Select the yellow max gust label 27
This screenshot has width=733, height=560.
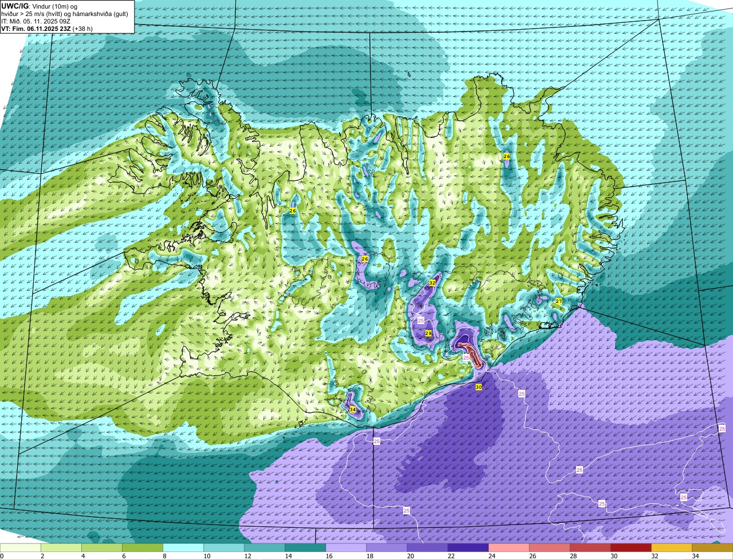click(559, 301)
